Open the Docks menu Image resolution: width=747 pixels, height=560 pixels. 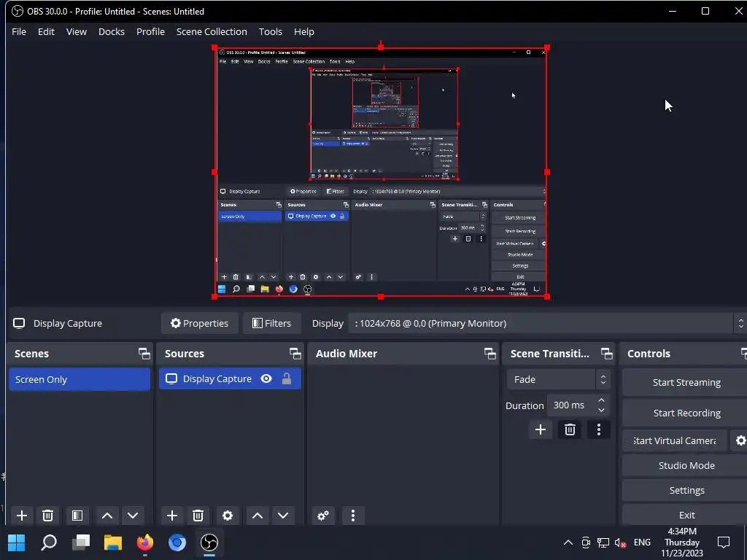(x=112, y=31)
